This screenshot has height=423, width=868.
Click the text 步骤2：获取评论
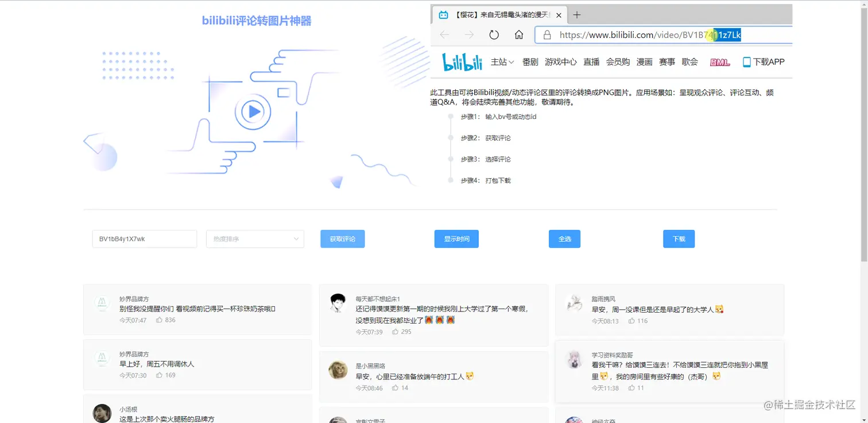(x=486, y=138)
